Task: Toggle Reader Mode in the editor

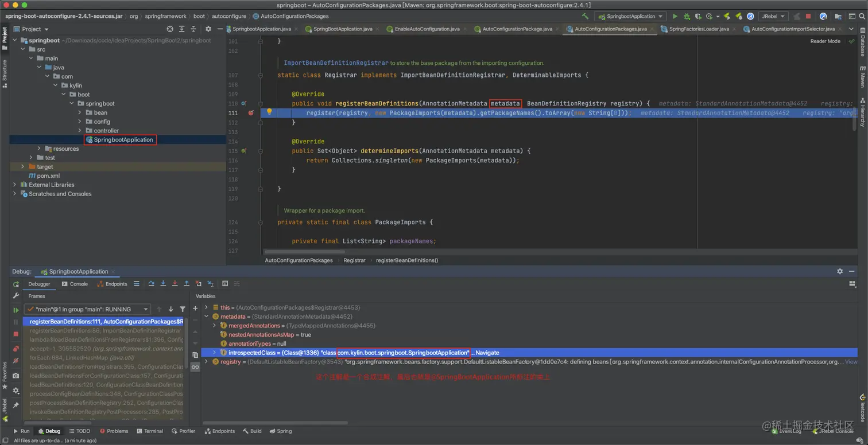Action: [x=825, y=41]
